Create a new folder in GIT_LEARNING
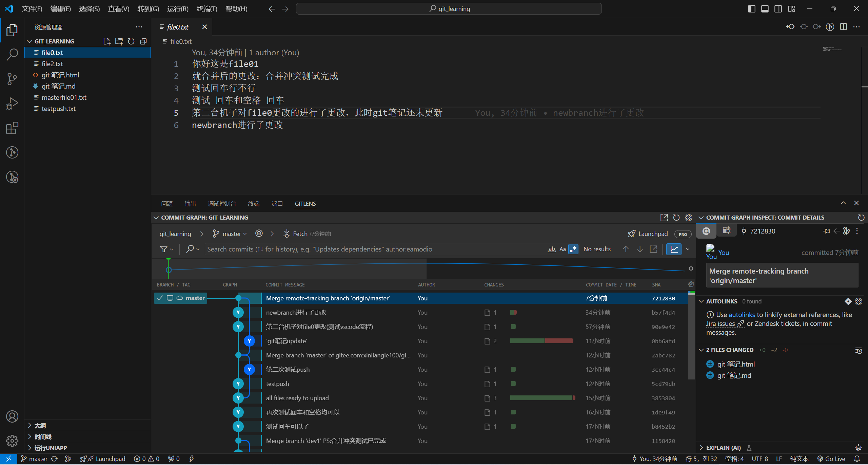Screen dimensions: 868x465 (x=119, y=41)
